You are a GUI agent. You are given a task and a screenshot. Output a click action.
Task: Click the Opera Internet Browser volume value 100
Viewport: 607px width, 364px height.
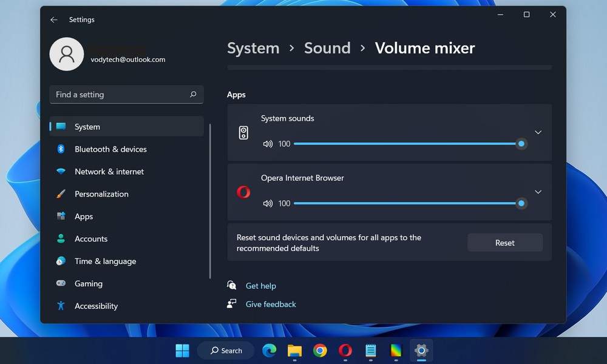(284, 203)
